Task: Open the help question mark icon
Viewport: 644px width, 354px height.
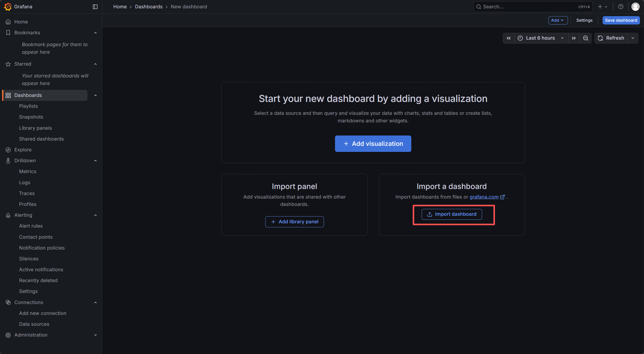Action: 621,7
